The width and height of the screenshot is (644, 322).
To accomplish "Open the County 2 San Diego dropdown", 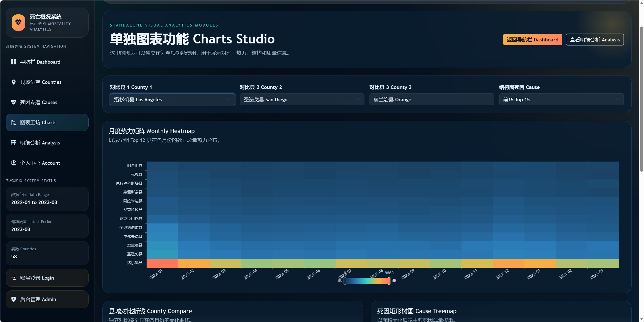I will [x=302, y=100].
